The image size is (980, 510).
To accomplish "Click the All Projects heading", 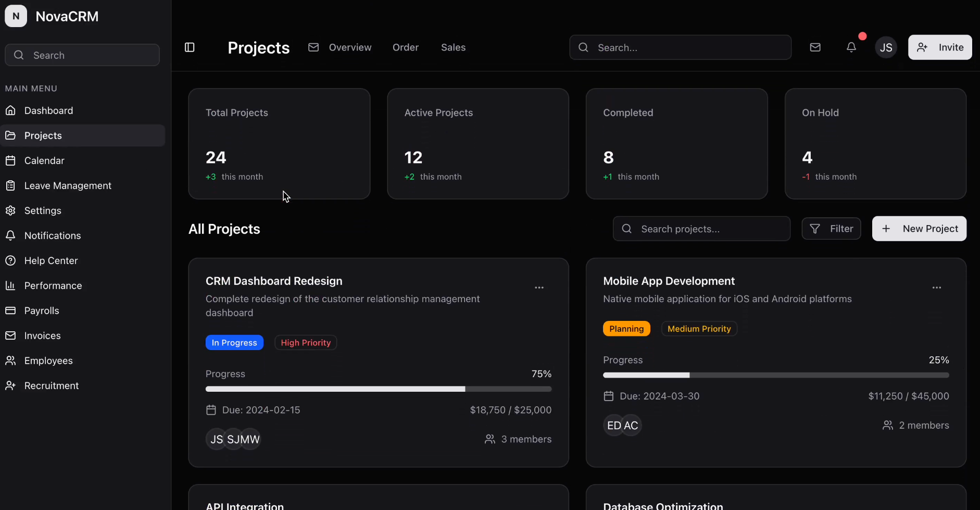I will click(224, 229).
